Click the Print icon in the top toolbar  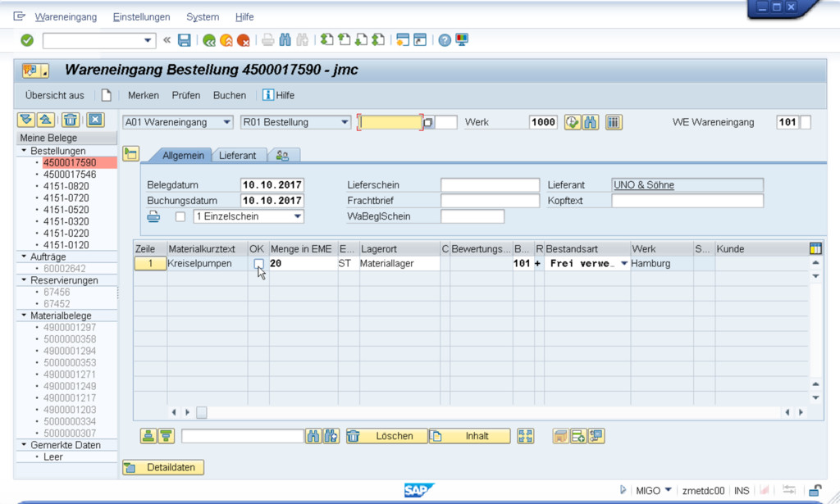(267, 40)
